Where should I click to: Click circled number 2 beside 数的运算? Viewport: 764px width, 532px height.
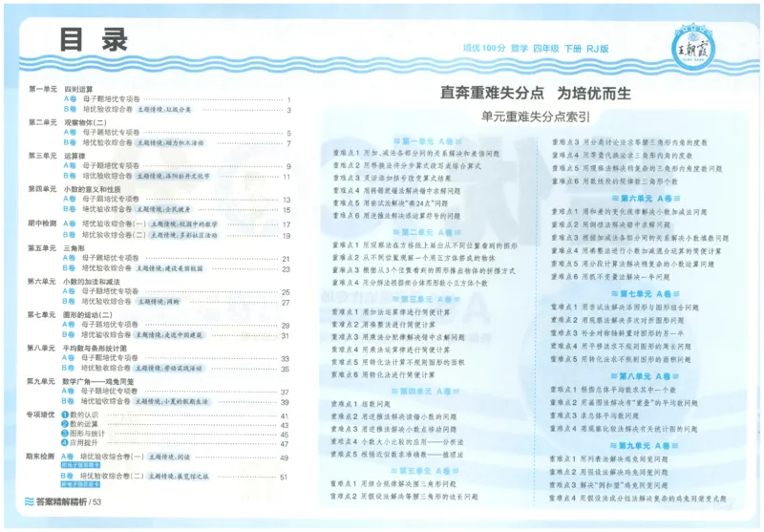coord(64,424)
